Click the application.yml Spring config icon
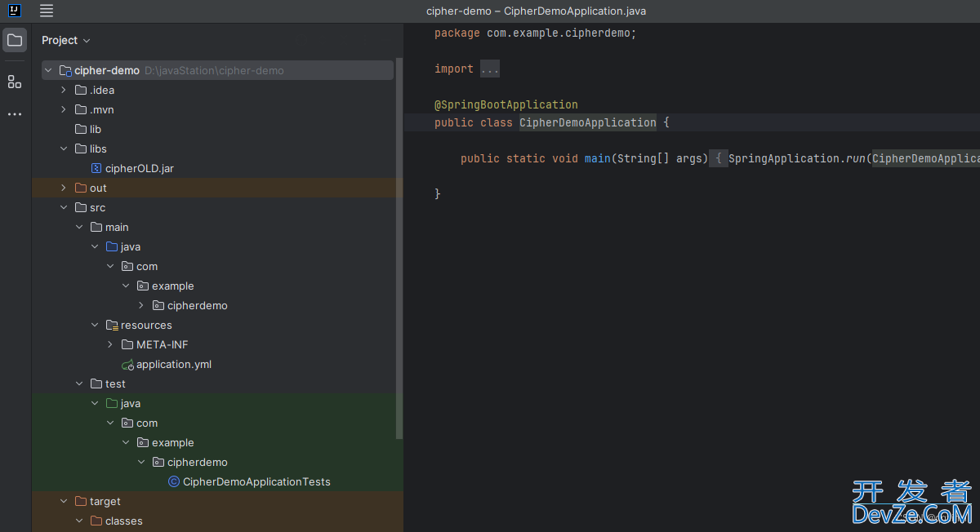980x532 pixels. coord(127,365)
